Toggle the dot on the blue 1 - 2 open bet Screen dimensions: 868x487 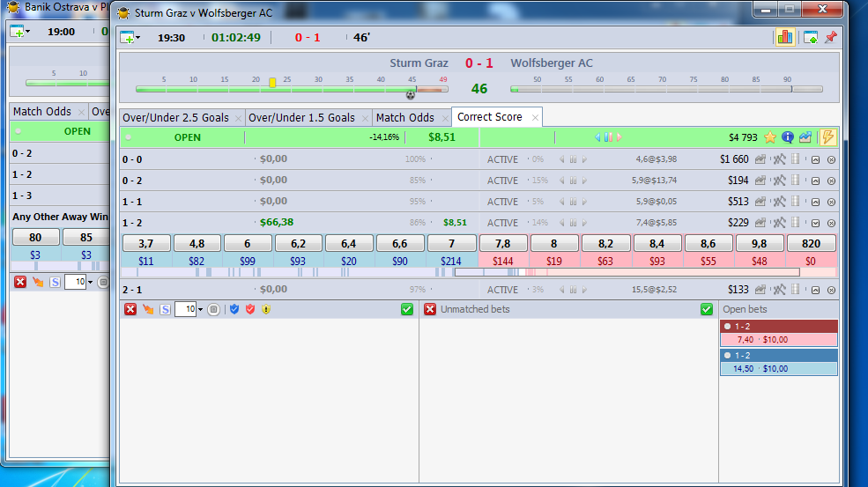pyautogui.click(x=727, y=355)
